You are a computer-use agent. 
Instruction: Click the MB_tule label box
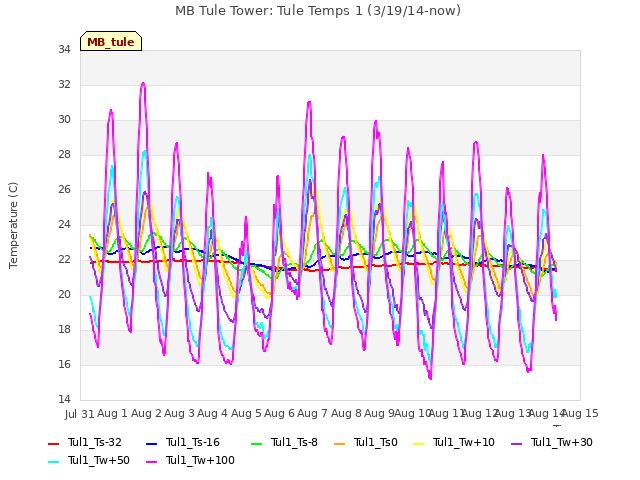coord(111,41)
